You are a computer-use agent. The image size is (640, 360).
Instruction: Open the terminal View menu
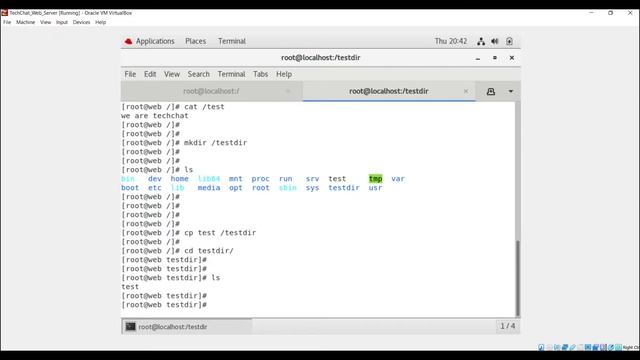tap(172, 74)
